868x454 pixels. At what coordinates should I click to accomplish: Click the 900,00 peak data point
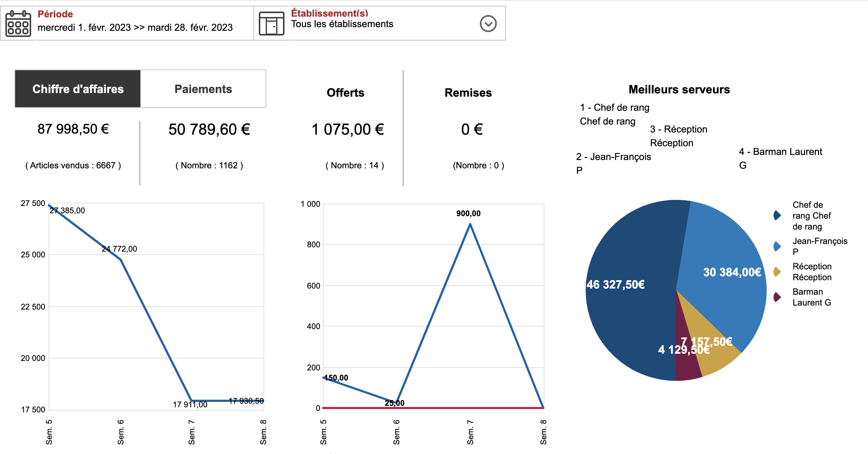470,224
